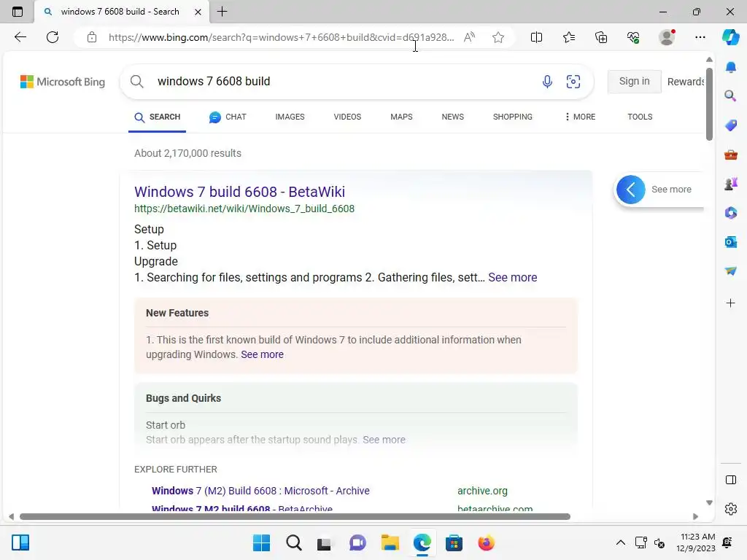Click the address bar URL

point(281,37)
